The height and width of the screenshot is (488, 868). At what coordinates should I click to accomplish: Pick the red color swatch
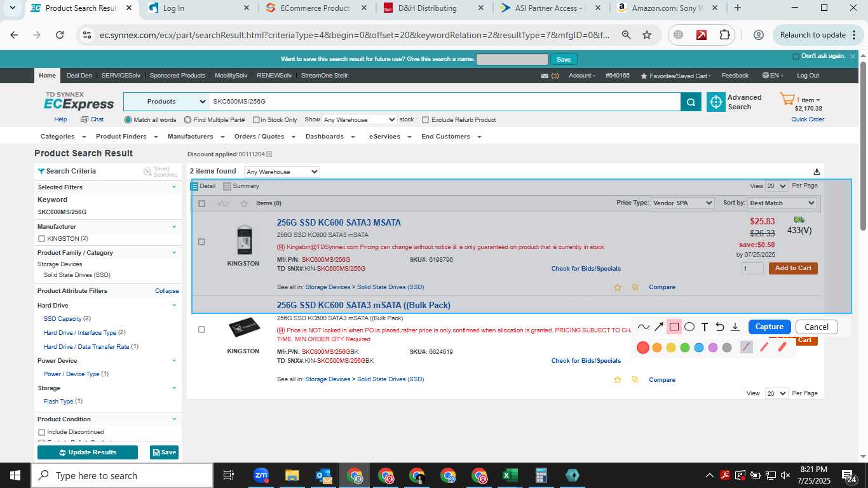643,348
